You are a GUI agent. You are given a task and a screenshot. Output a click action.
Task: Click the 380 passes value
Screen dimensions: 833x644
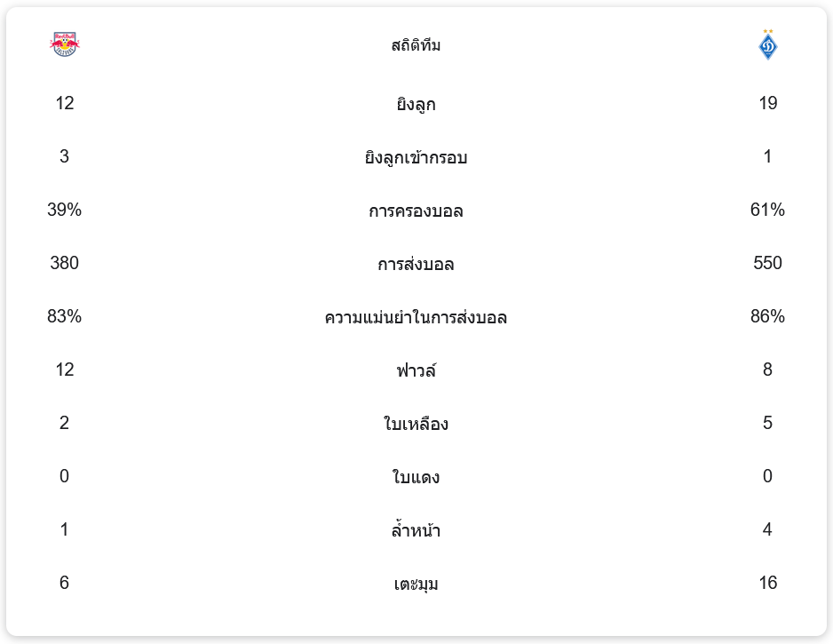(64, 263)
